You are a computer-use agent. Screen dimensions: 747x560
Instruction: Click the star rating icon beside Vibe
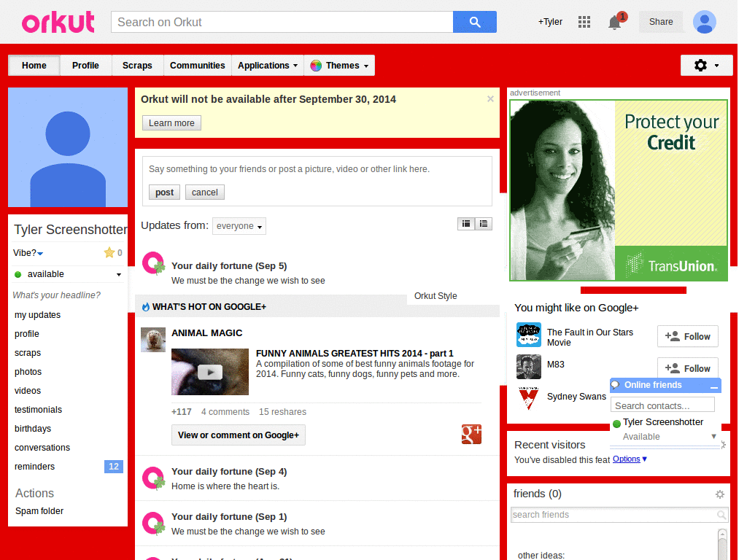[109, 252]
